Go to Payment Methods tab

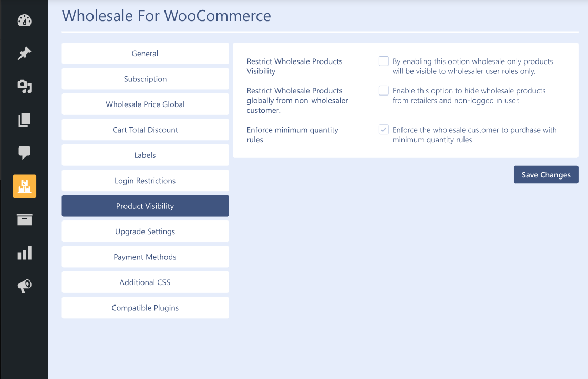click(x=145, y=257)
